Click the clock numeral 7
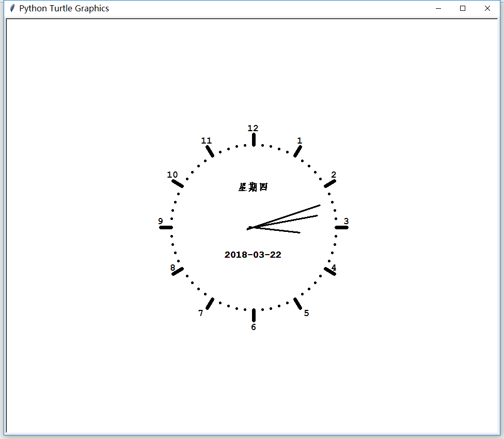 (200, 313)
